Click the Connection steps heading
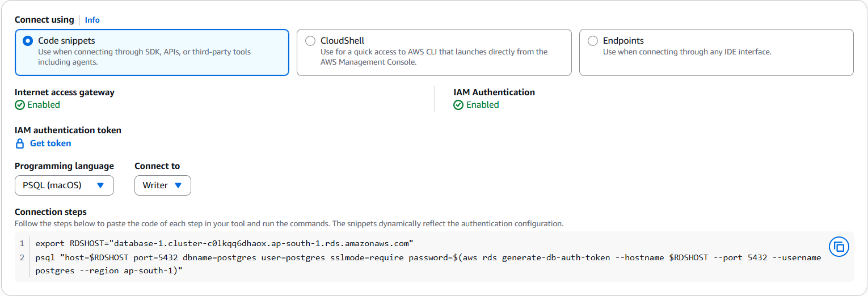Image resolution: width=868 pixels, height=296 pixels. [50, 212]
